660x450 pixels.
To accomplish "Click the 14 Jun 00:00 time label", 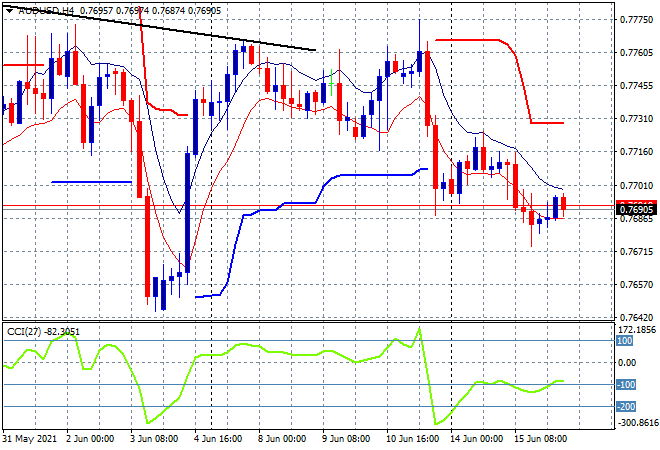I will (477, 439).
